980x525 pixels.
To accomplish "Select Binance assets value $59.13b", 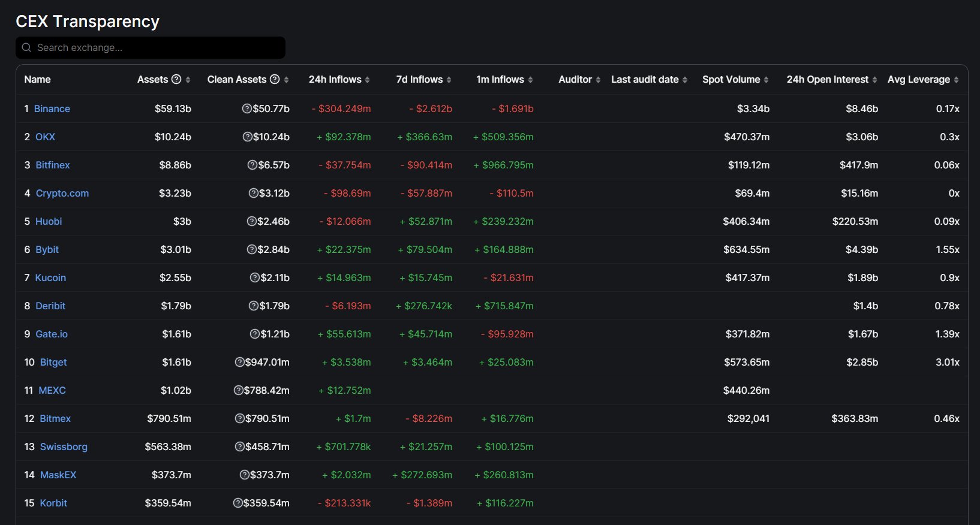I will click(173, 108).
